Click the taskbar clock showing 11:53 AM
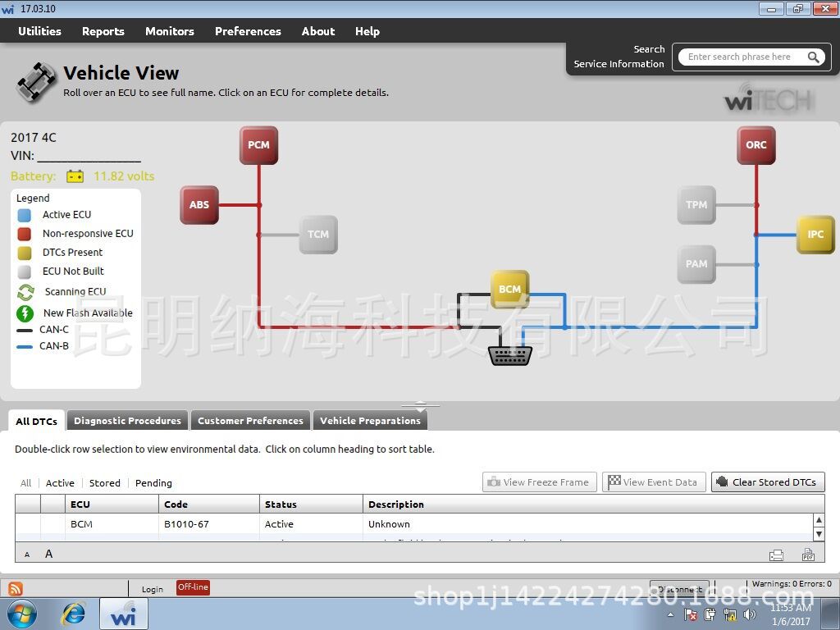The width and height of the screenshot is (840, 630). [791, 614]
